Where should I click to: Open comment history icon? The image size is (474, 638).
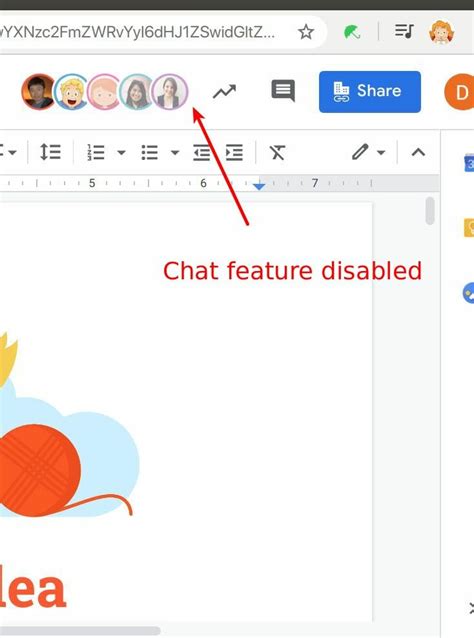283,91
